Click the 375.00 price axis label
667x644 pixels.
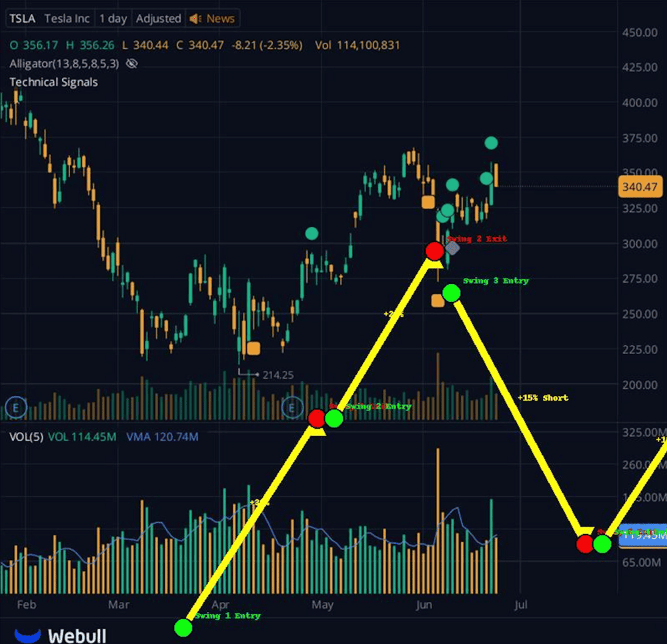tap(640, 138)
